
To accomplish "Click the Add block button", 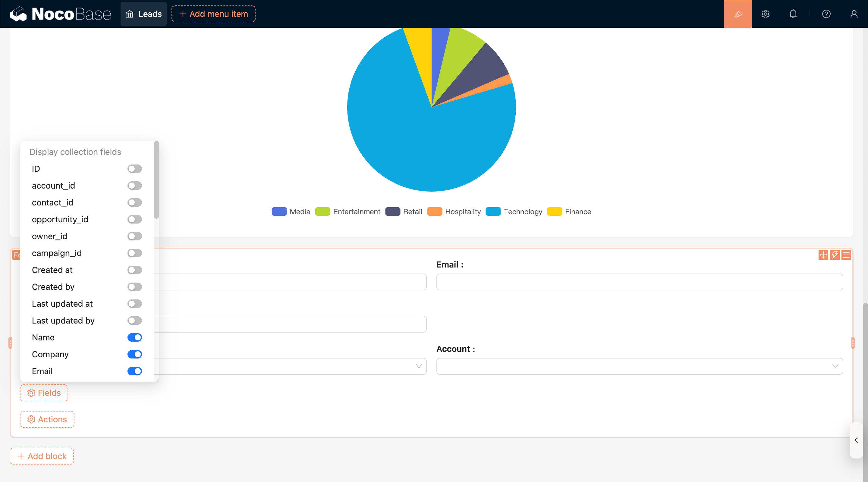I will click(x=42, y=456).
